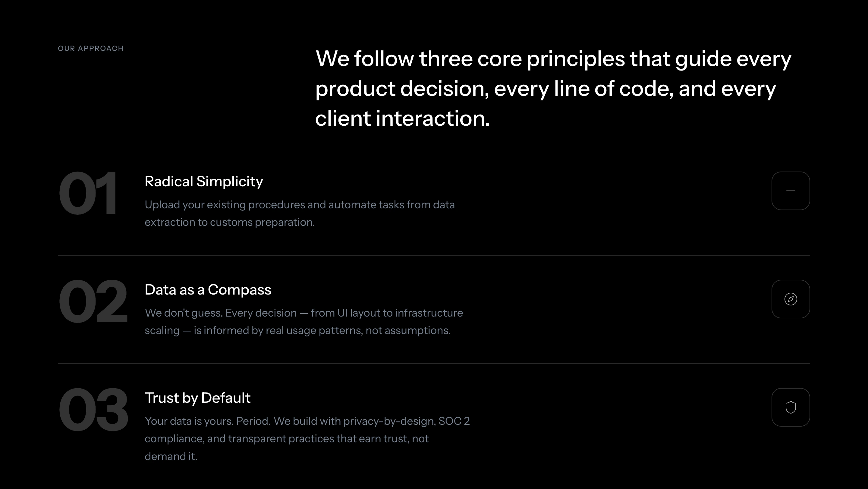
Task: Click the minus icon beside Radical Simplicity
Action: (x=791, y=191)
